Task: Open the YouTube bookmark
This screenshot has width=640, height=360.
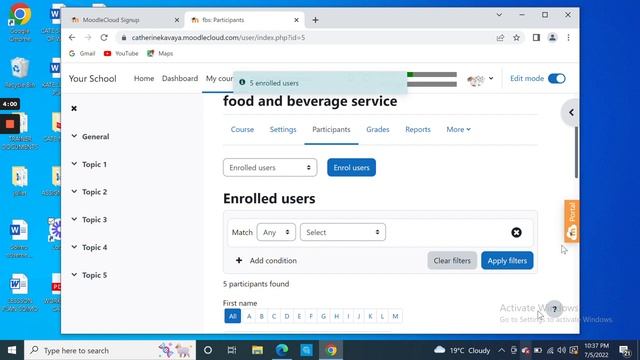Action: click(121, 53)
